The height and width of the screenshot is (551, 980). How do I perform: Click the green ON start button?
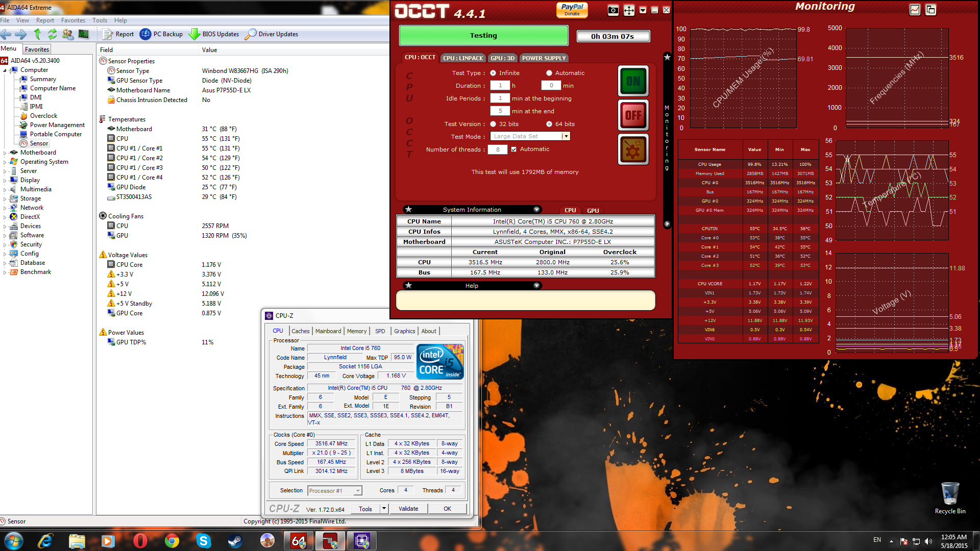click(633, 81)
